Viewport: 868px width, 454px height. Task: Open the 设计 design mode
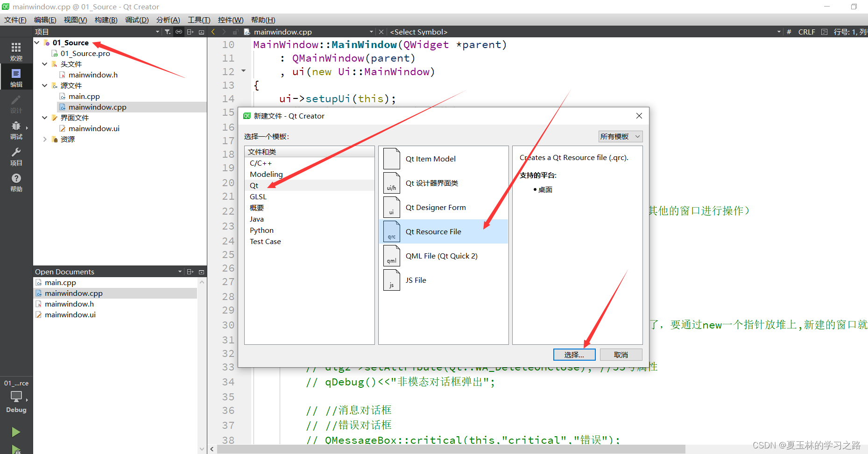tap(16, 104)
